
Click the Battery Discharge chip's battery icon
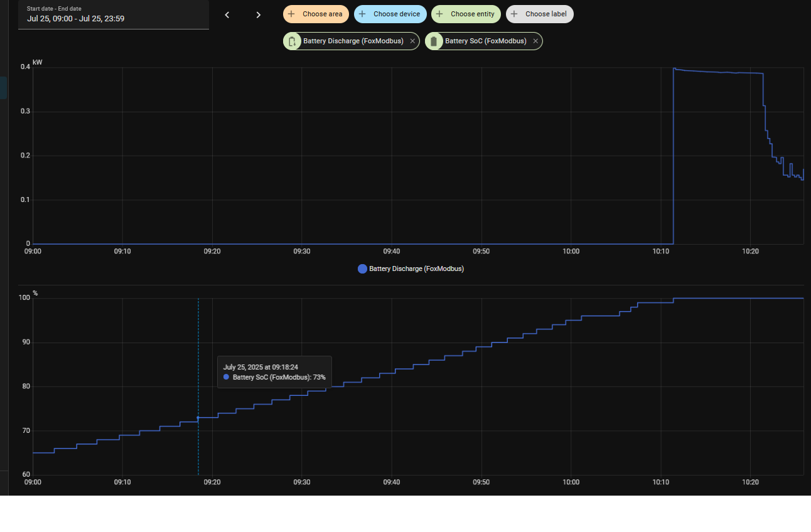(292, 41)
